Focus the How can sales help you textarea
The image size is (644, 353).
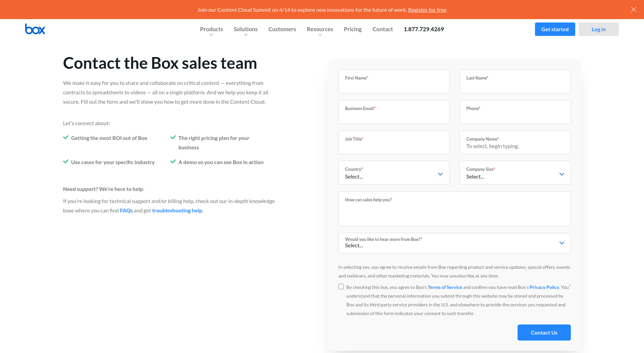454,209
